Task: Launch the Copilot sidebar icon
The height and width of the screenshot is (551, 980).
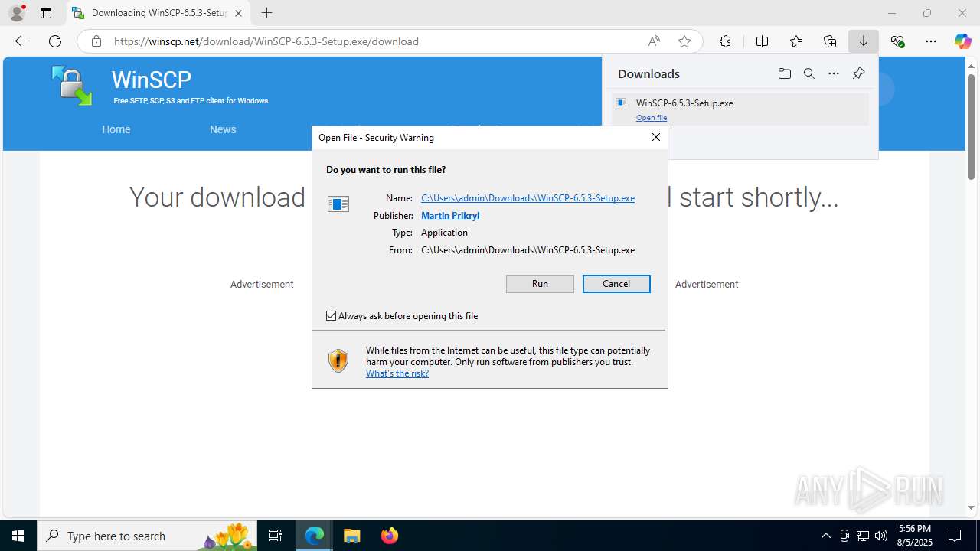Action: pyautogui.click(x=962, y=41)
